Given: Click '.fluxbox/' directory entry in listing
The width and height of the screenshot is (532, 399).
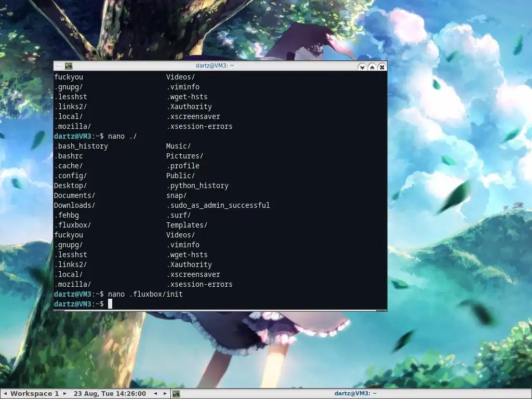Looking at the screenshot, I should click(72, 225).
